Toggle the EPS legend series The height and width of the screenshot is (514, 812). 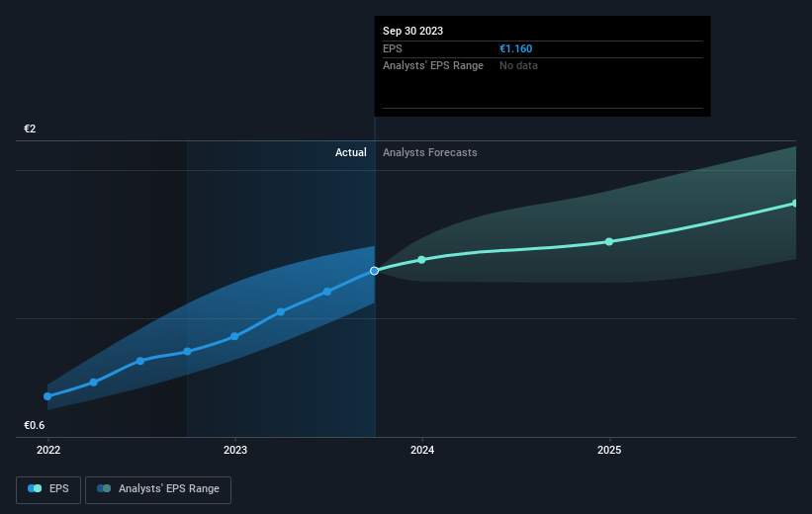click(48, 489)
